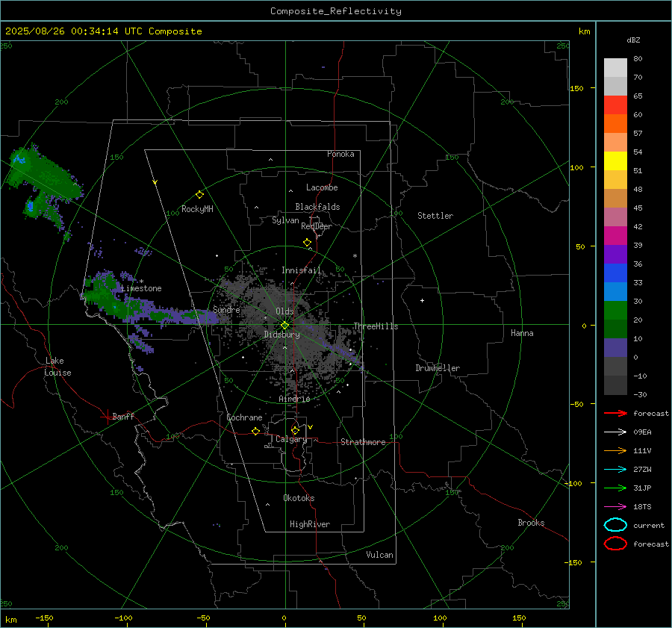The width and height of the screenshot is (672, 628).
Task: Click the red forecast ellipse icon
Action: [x=615, y=544]
